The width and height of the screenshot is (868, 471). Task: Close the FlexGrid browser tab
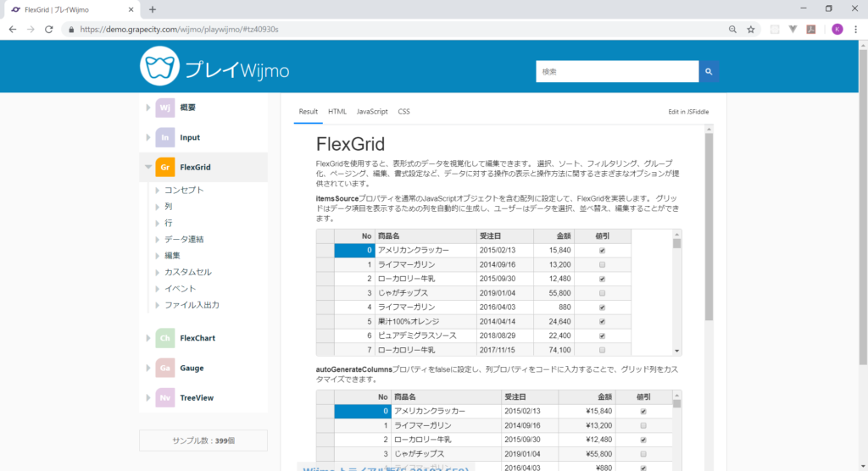pyautogui.click(x=131, y=9)
